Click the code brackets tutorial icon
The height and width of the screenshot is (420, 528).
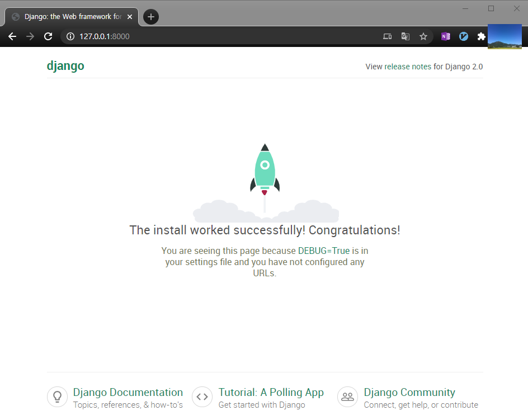(202, 397)
